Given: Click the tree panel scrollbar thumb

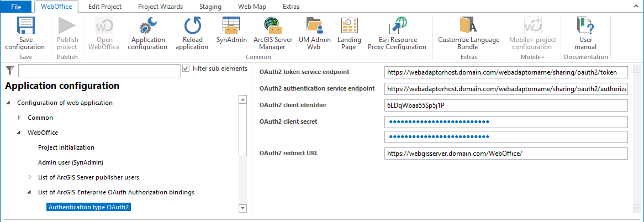Looking at the screenshot, I should click(242, 130).
